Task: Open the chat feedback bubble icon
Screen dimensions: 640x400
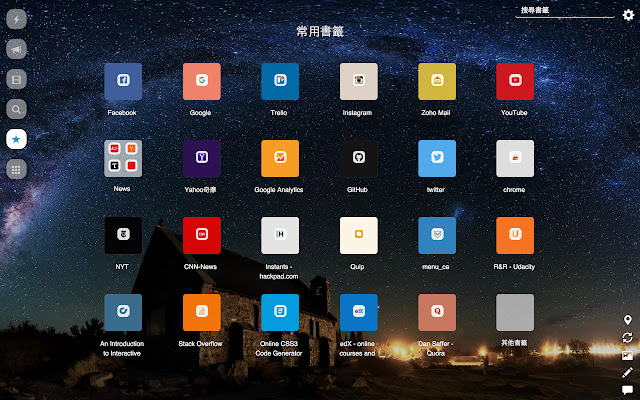Action: 627,390
